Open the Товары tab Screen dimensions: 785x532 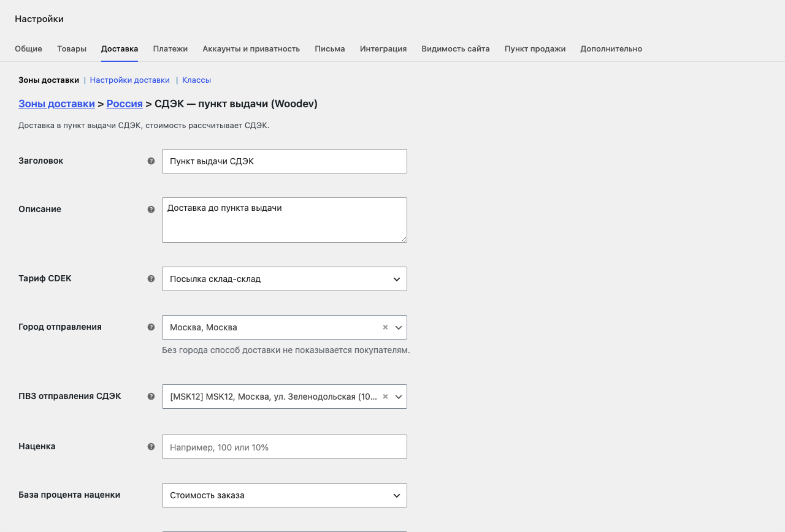[x=72, y=49]
